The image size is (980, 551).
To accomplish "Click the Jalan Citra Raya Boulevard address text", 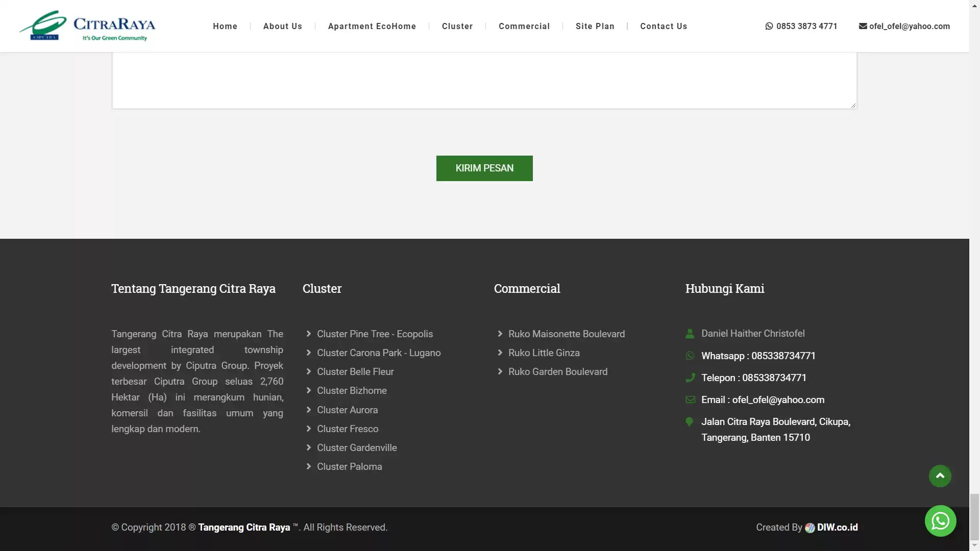I will click(776, 430).
